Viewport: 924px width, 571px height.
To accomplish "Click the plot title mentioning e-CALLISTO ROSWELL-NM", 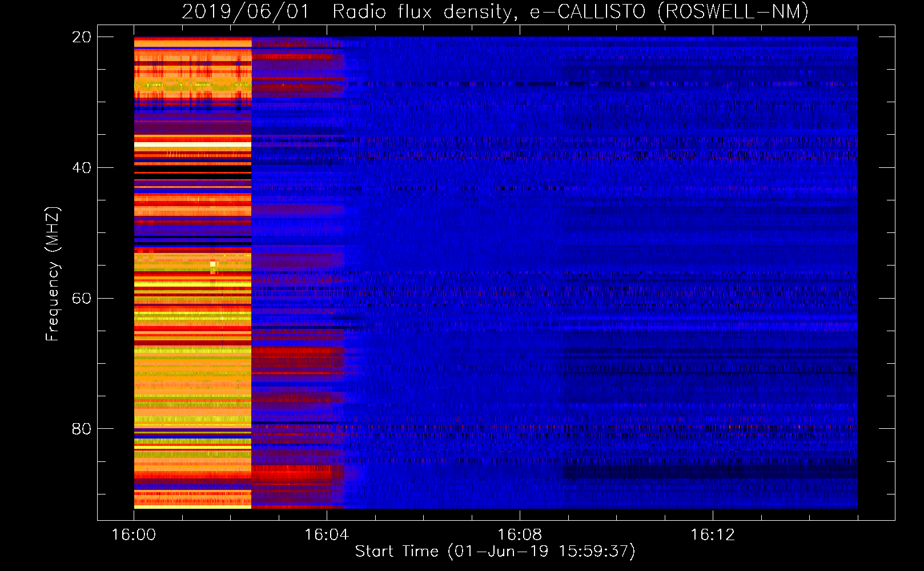I will [495, 11].
